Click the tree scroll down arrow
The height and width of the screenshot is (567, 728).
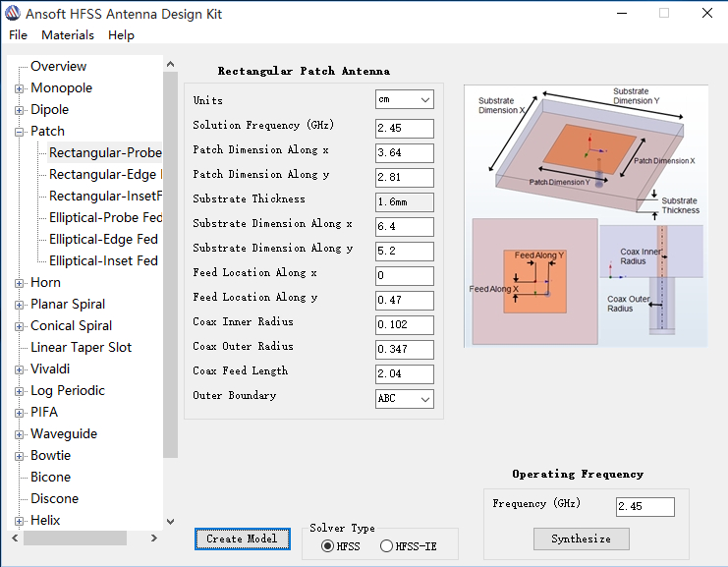point(170,522)
